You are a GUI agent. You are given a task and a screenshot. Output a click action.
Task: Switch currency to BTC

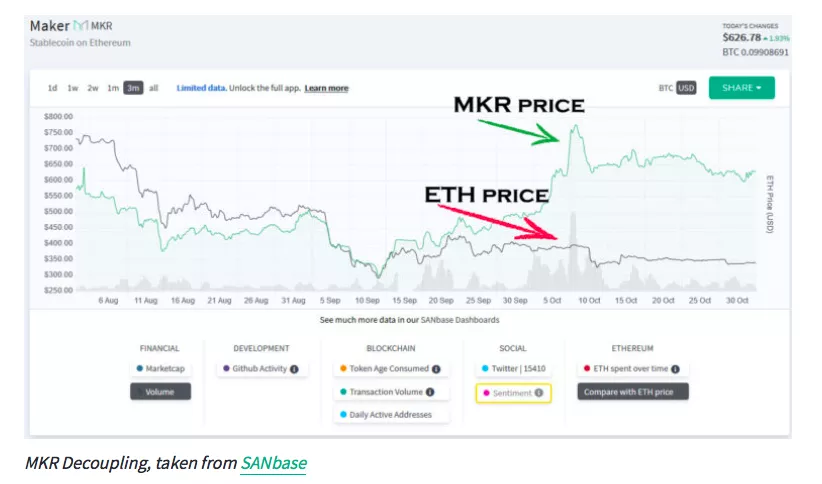click(x=665, y=88)
